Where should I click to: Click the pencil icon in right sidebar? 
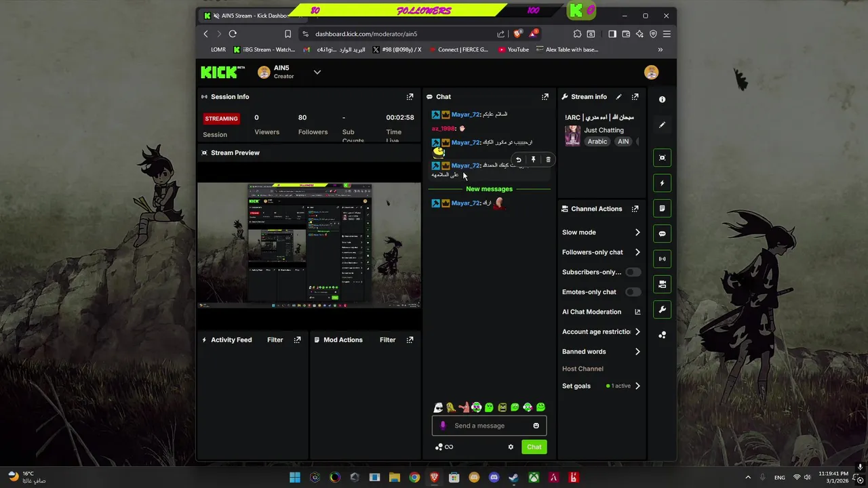(x=663, y=125)
